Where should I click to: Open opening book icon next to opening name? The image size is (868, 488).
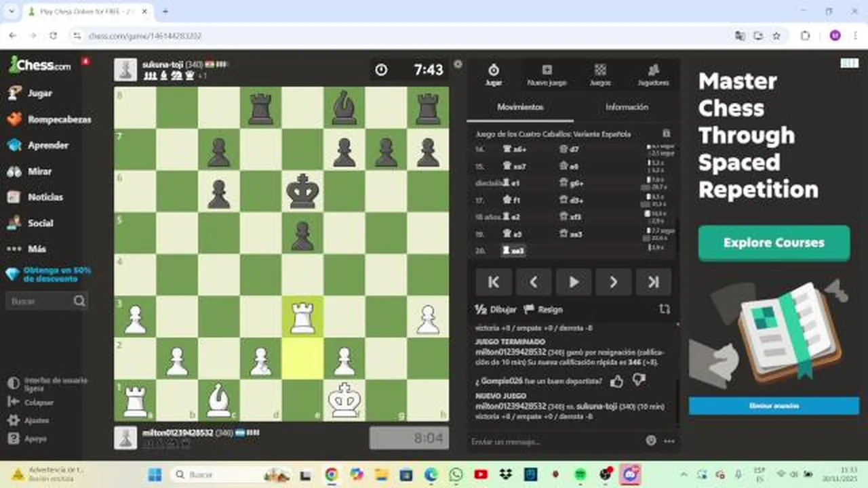click(x=667, y=134)
